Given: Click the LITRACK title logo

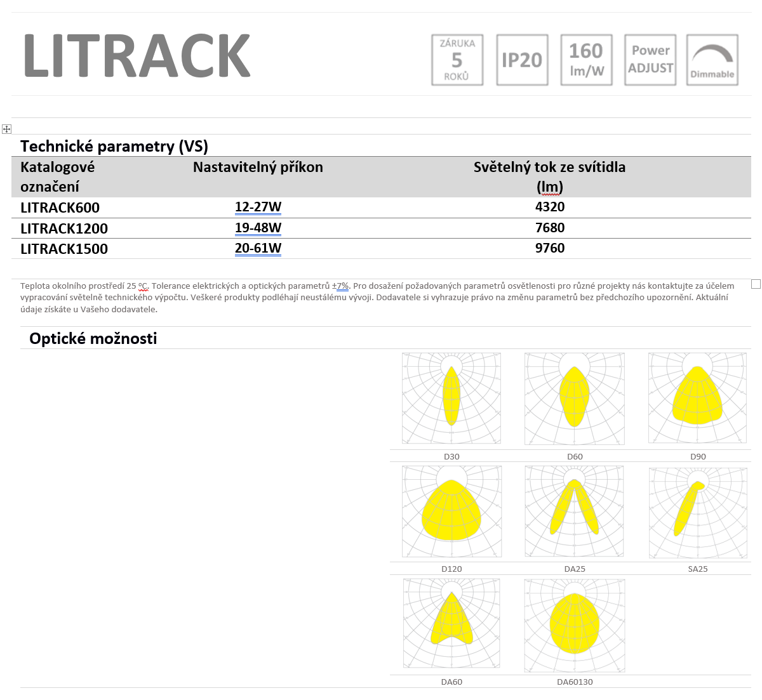Looking at the screenshot, I should (137, 56).
